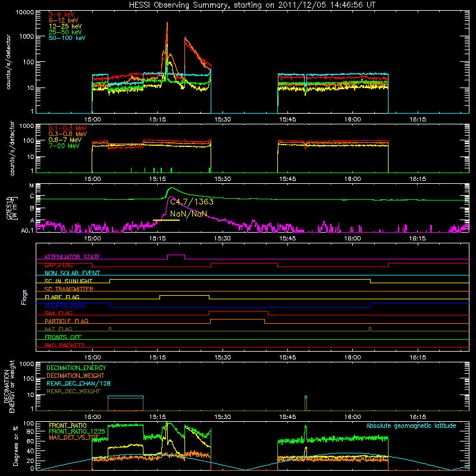Select the "0.1-0.3 MeV" legend label
Viewport: 476px width, 476px height.
[x=68, y=128]
